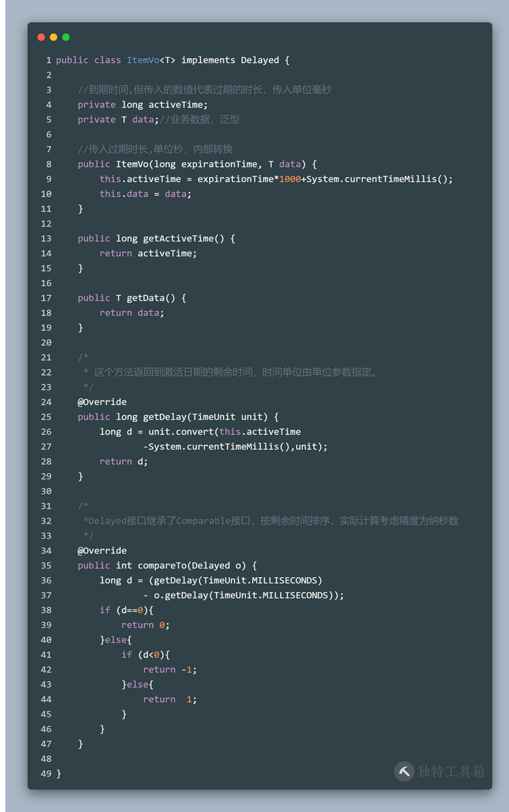Click the yellow minimize dot of the code window

click(53, 37)
